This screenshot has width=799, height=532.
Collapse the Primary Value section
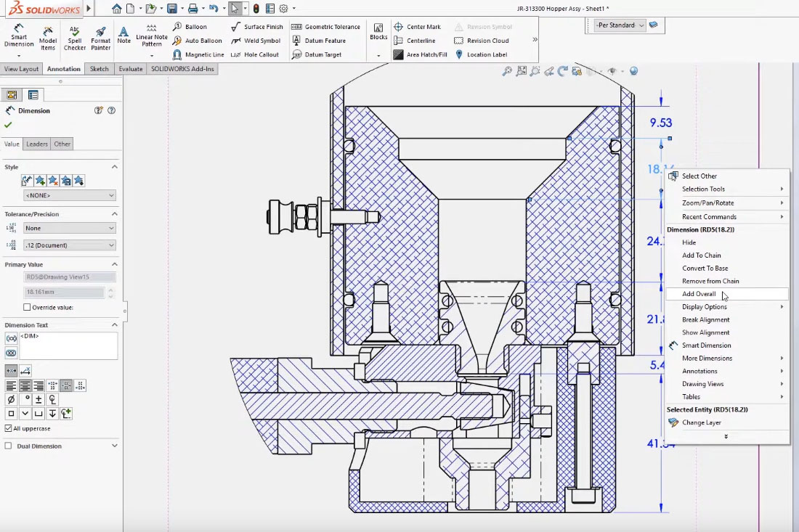pyautogui.click(x=115, y=264)
